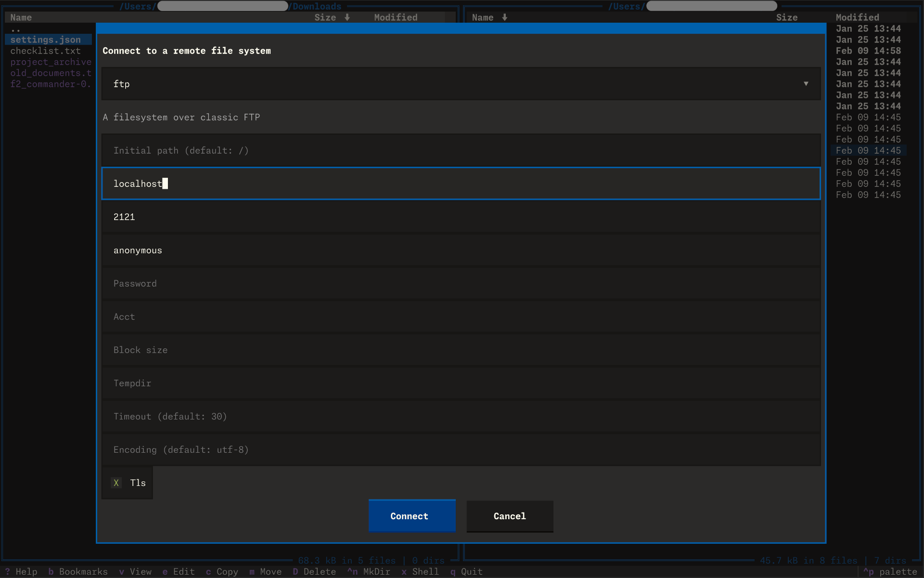Choose Quit in the footer bar
Image resolution: width=924 pixels, height=578 pixels.
click(x=466, y=572)
